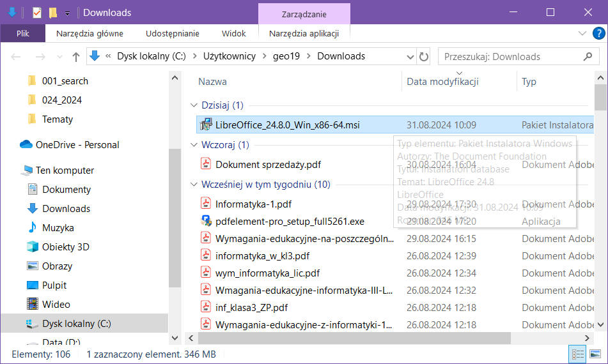The height and width of the screenshot is (364, 608).
Task: Open Muzyka folder in navigation pane
Action: pos(58,228)
